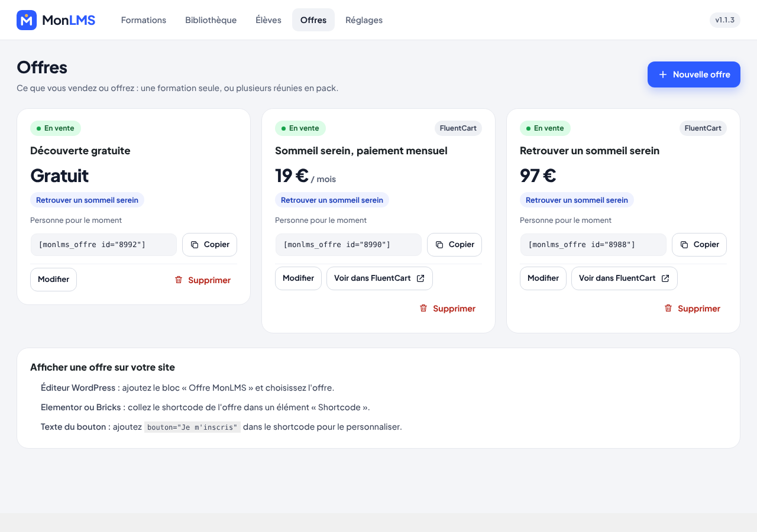Image resolution: width=757 pixels, height=532 pixels.
Task: Click copy icon for shortcode id 8990
Action: tap(439, 245)
